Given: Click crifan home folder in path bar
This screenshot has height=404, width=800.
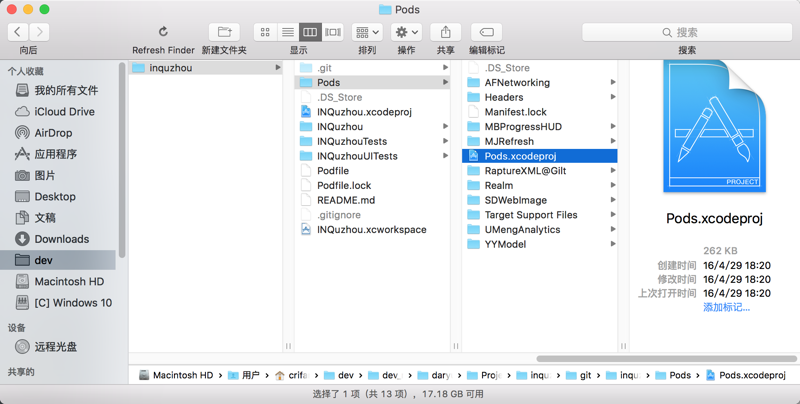Looking at the screenshot, I should [292, 375].
